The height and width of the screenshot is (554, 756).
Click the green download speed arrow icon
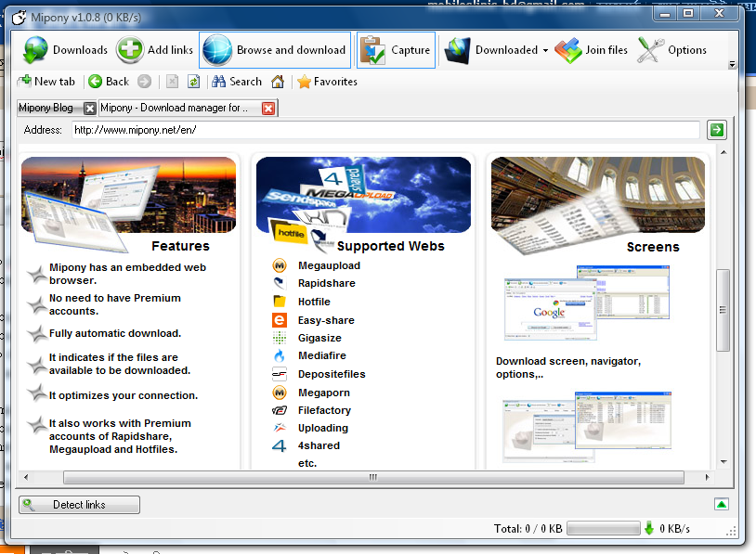pos(649,528)
